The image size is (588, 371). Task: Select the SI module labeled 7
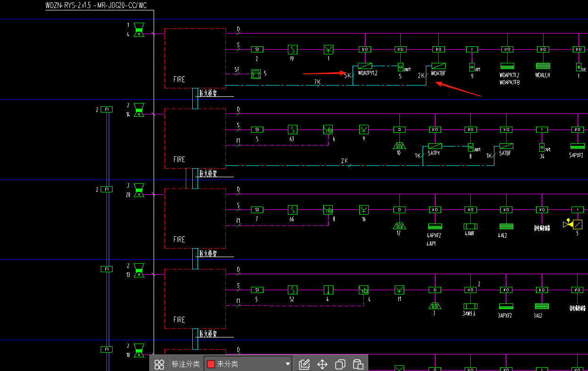point(257,209)
